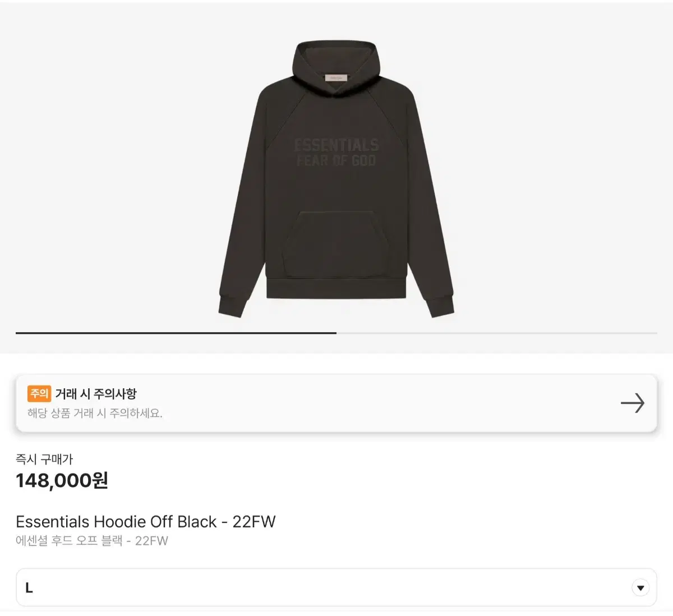673x616 pixels.
Task: Jump to the second image via light indicator segment
Action: point(497,333)
